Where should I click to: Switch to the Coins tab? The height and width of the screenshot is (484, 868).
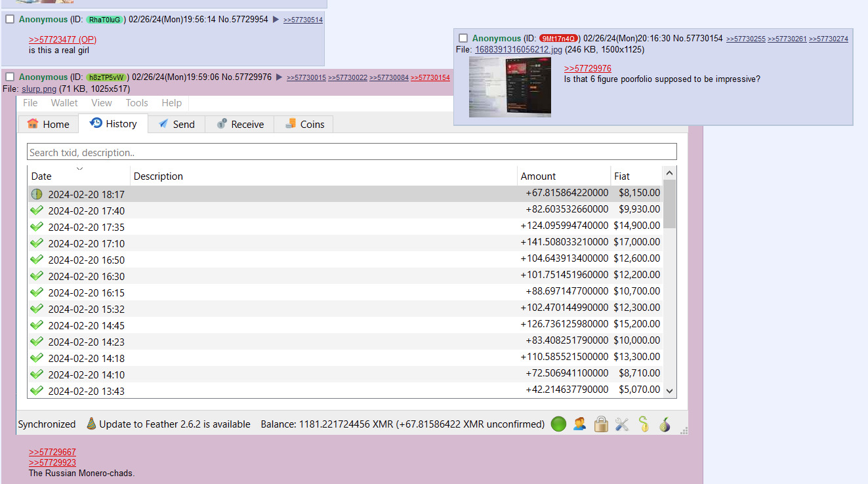click(304, 124)
